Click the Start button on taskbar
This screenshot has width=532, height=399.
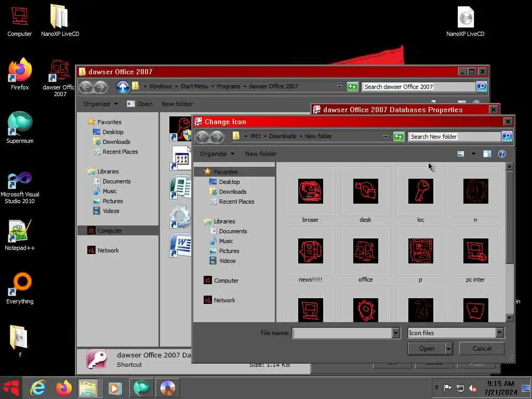(x=11, y=388)
